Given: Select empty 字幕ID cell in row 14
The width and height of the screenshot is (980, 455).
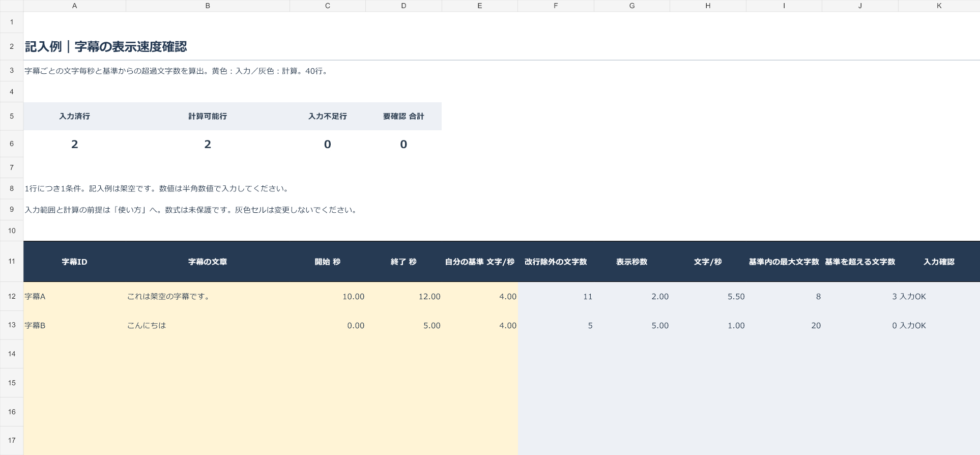Looking at the screenshot, I should [x=74, y=354].
